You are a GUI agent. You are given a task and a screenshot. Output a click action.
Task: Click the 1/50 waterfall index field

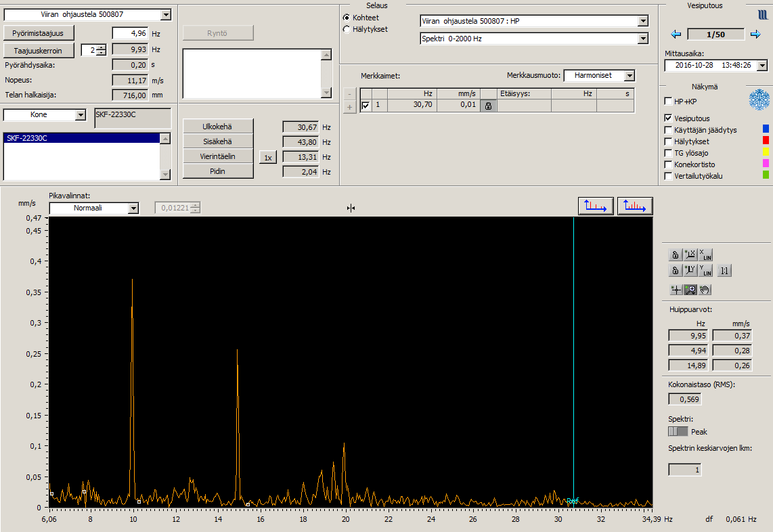click(716, 35)
